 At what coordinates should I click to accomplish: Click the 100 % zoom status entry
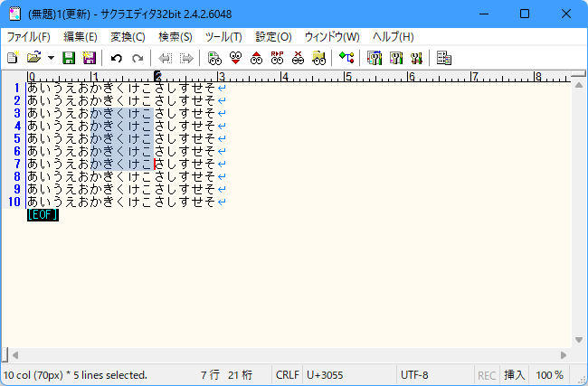[x=549, y=375]
